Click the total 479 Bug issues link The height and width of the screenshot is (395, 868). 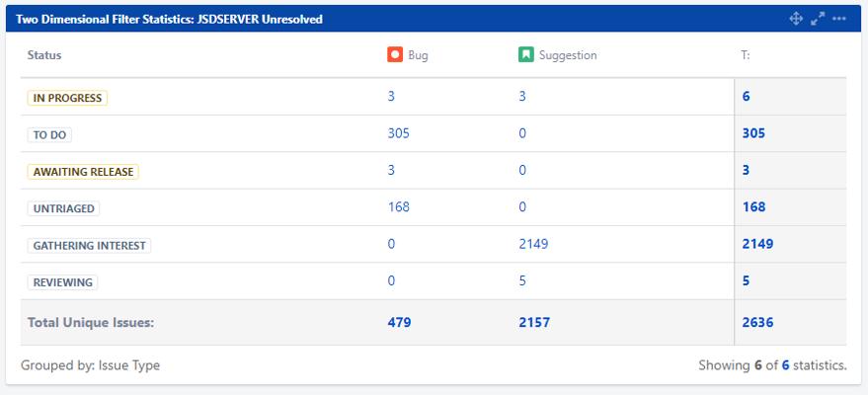(x=399, y=323)
